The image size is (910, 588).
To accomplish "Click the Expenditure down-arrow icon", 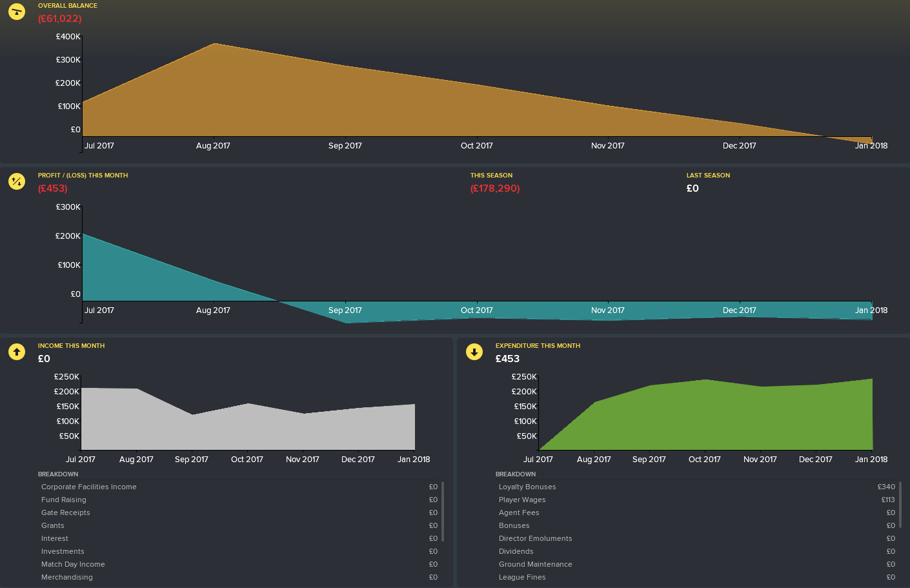I will point(474,352).
